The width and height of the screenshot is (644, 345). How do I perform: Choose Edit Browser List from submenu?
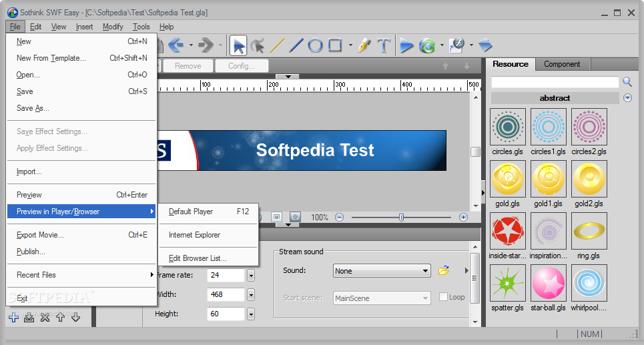click(x=208, y=258)
